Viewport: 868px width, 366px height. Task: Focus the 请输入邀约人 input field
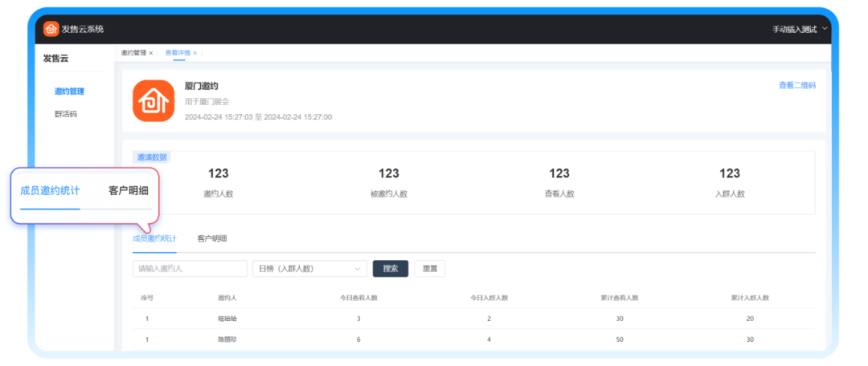(x=190, y=269)
